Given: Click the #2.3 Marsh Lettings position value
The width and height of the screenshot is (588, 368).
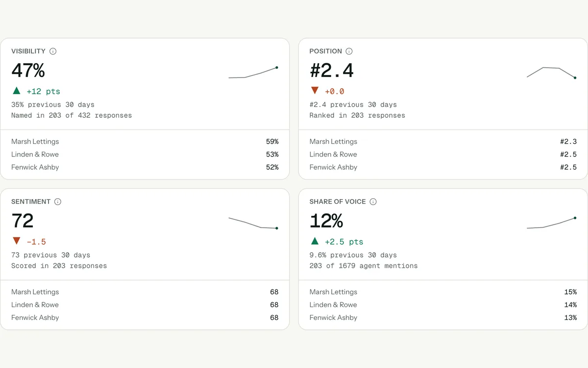Looking at the screenshot, I should coord(568,141).
